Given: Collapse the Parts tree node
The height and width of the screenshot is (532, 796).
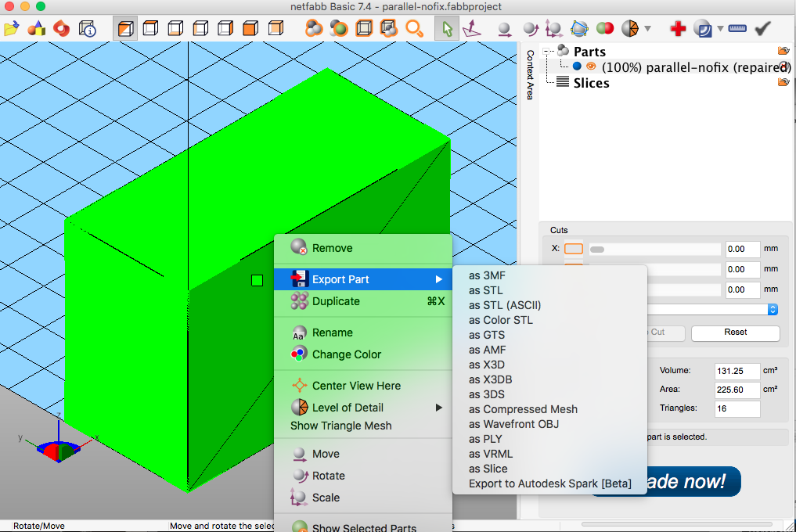Looking at the screenshot, I should tap(546, 51).
